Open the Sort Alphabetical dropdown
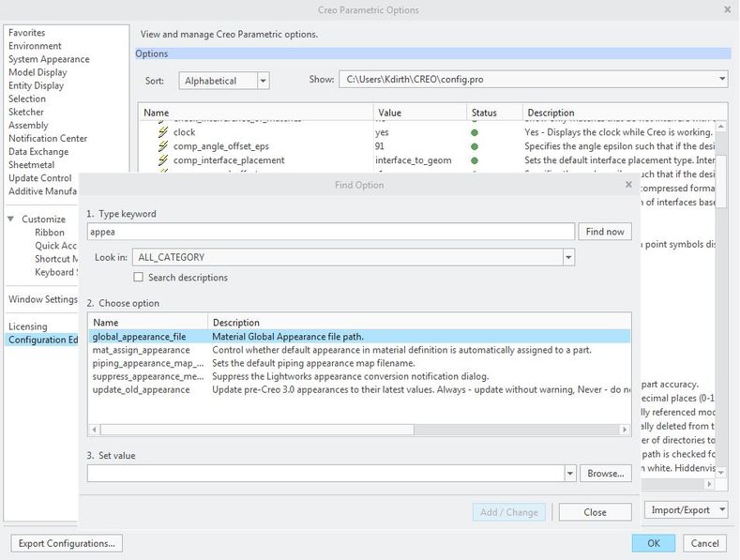 coord(264,81)
